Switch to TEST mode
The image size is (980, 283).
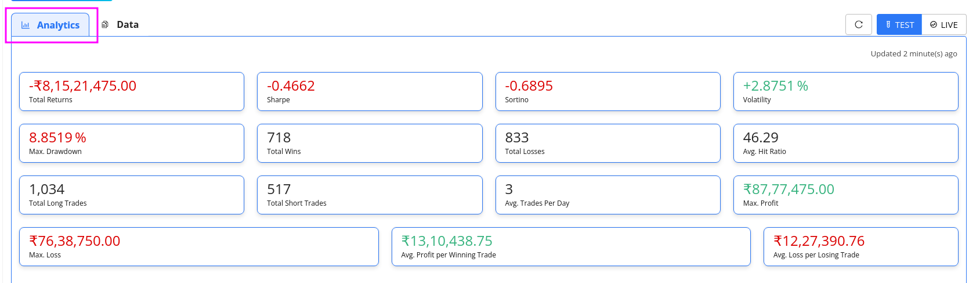(x=899, y=24)
